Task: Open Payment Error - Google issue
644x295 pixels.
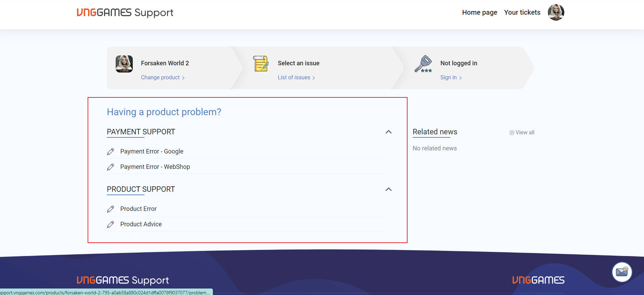Action: click(152, 151)
